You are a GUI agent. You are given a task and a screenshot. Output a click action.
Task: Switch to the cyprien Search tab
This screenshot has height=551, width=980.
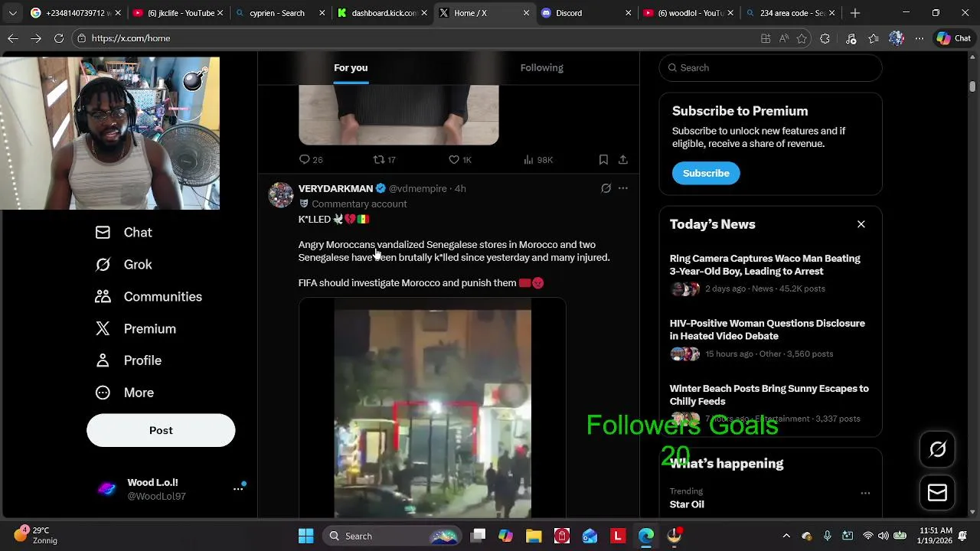tap(279, 13)
